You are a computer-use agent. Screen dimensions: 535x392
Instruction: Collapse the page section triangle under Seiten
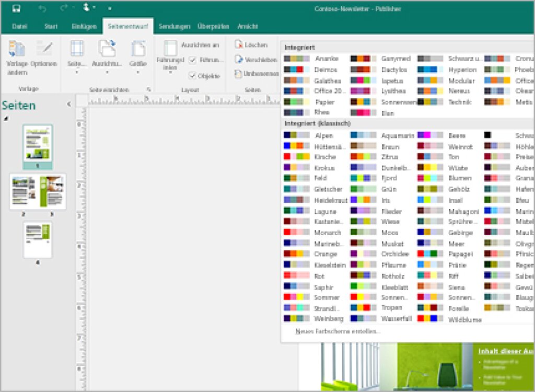[6, 119]
